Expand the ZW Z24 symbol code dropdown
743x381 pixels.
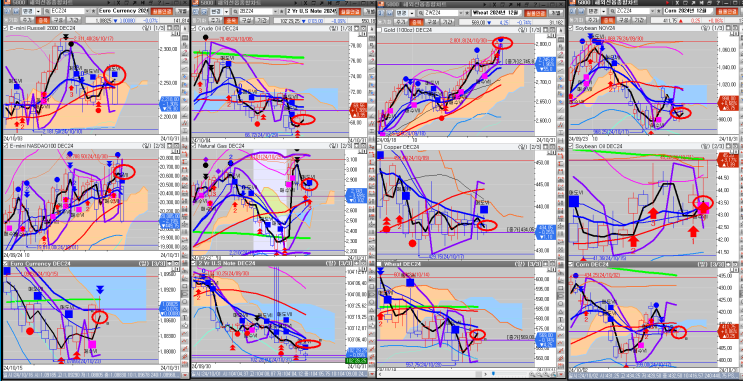tap(461, 13)
